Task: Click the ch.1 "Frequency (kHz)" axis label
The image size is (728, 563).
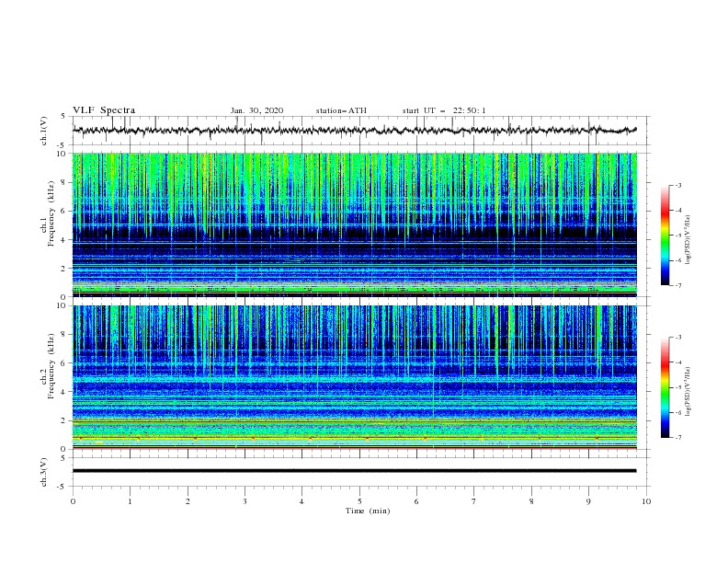Action: [x=51, y=213]
